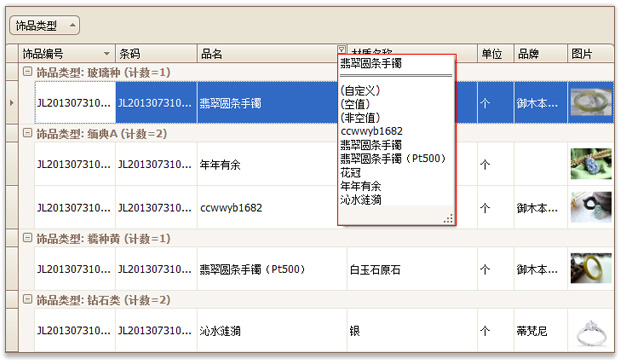Click the 蒂梵尼 brand cell

click(541, 330)
